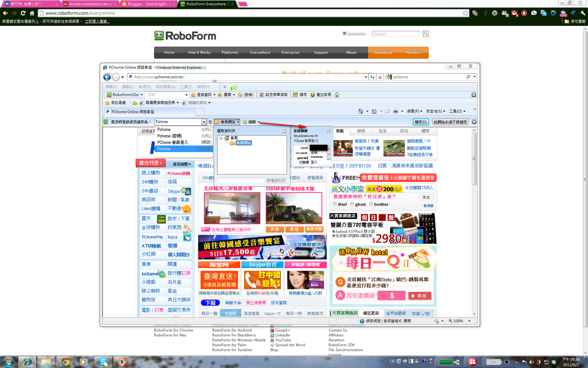The image size is (588, 368).
Task: Open the Enterprise nav item
Action: click(290, 53)
